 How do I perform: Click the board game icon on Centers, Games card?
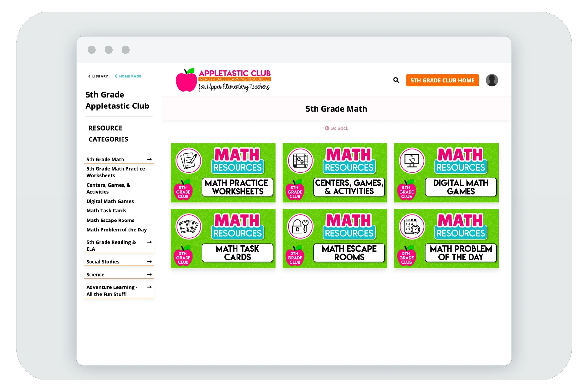tap(300, 160)
